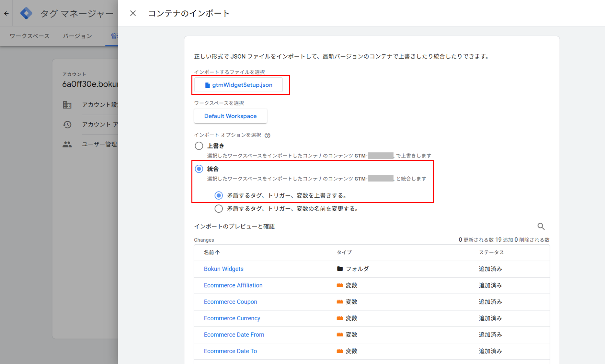
Task: Open the Ecommerce Affiliation variable link
Action: point(233,285)
